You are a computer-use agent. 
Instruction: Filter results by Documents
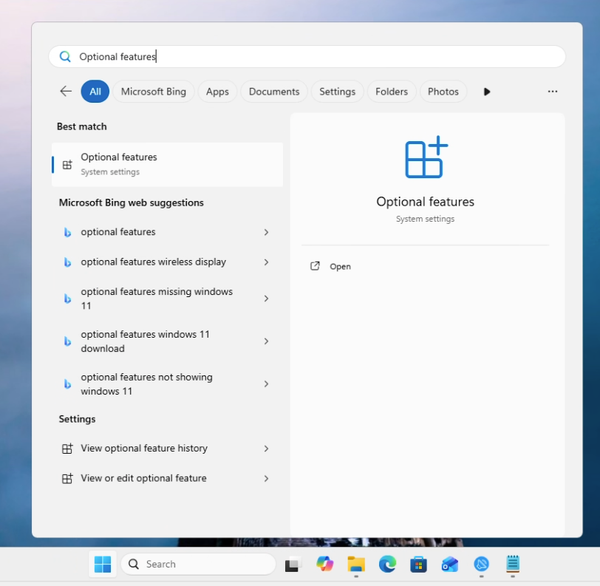[274, 91]
